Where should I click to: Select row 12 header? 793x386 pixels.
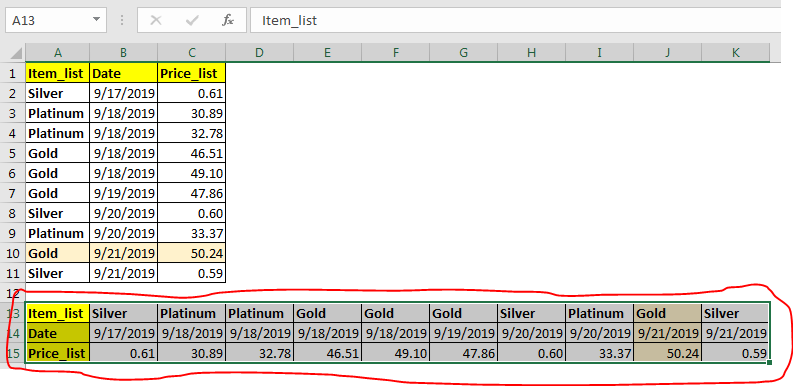coord(13,293)
